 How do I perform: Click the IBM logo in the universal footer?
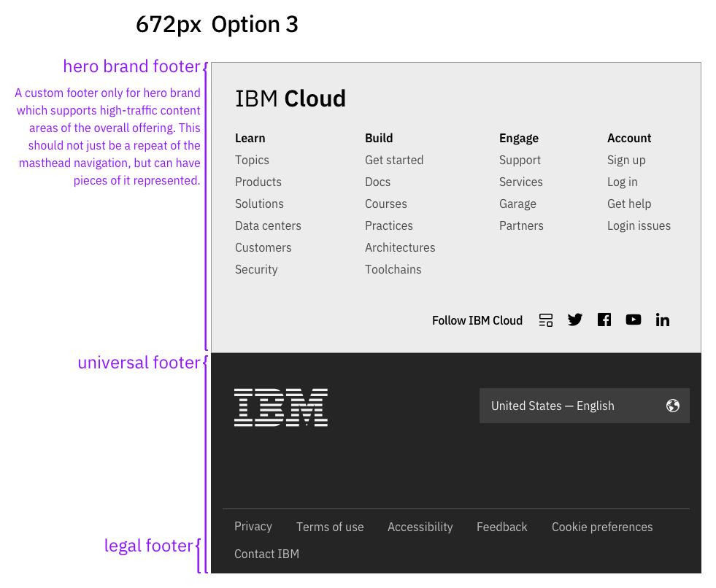click(281, 406)
